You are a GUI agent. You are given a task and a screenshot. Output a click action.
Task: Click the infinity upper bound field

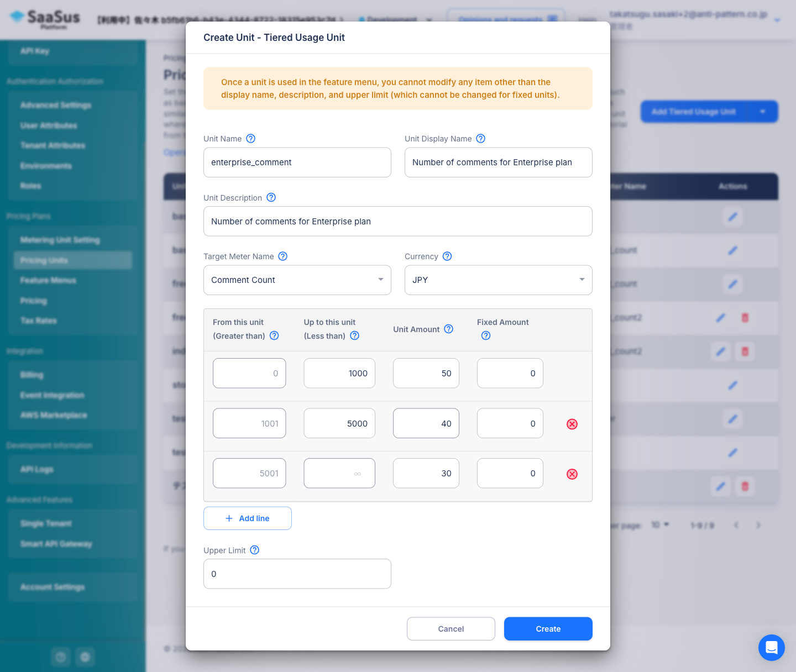pos(339,474)
